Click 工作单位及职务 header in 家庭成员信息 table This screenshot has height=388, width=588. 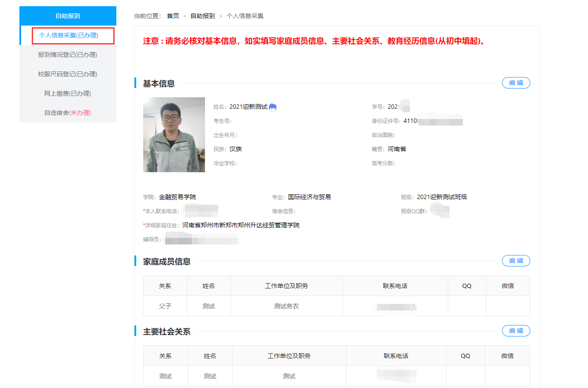pos(287,286)
